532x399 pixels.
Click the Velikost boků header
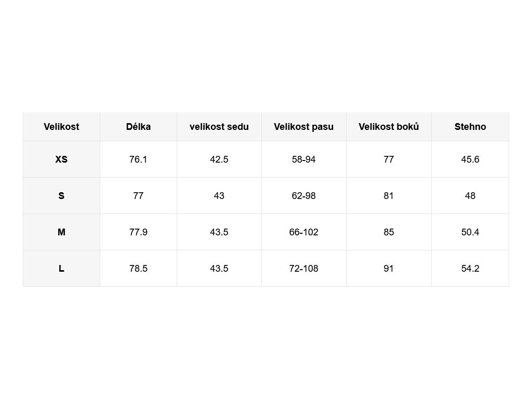[389, 127]
